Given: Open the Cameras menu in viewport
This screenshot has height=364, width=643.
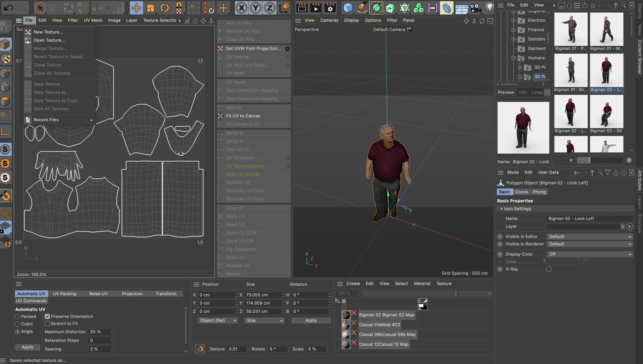Looking at the screenshot, I should [x=329, y=20].
